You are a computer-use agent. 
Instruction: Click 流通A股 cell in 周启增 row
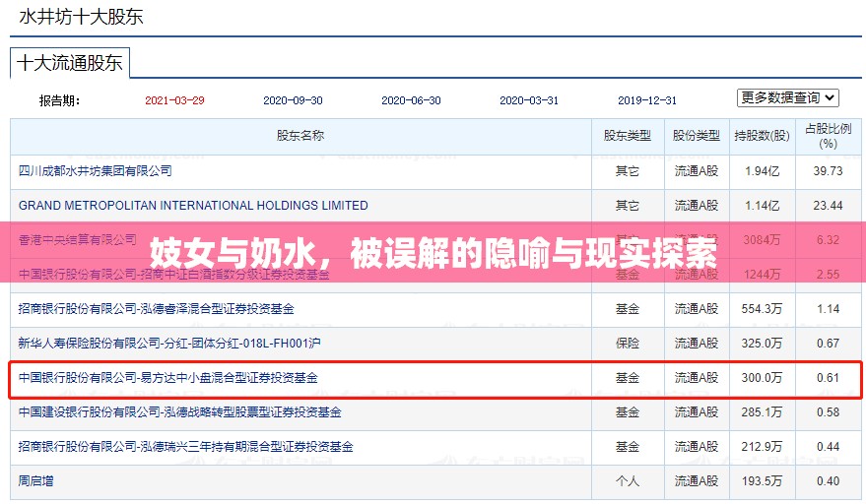click(x=697, y=480)
